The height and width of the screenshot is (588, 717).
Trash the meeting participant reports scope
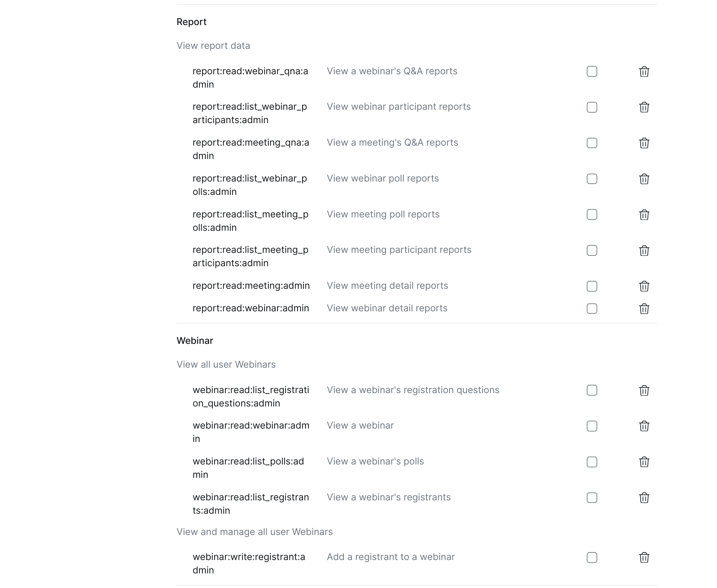tap(644, 251)
